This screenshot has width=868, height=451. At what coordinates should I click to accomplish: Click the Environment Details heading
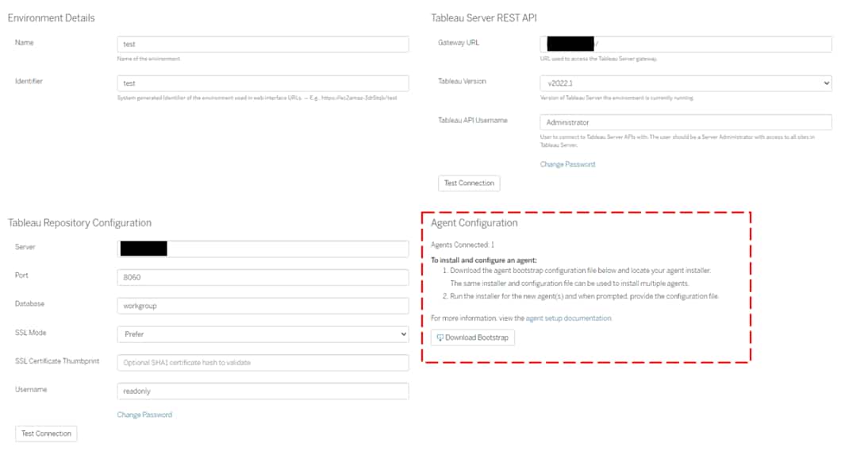click(x=51, y=18)
